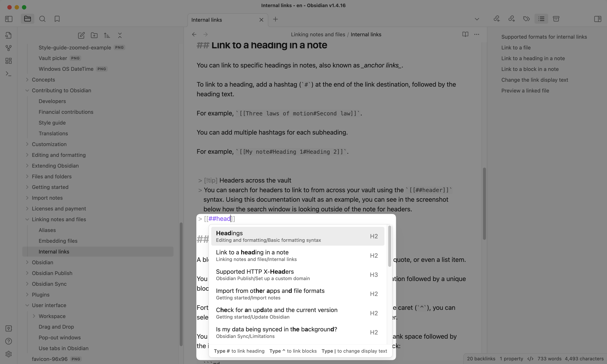This screenshot has width=607, height=364.
Task: Close the Internal links tab
Action: point(261,20)
